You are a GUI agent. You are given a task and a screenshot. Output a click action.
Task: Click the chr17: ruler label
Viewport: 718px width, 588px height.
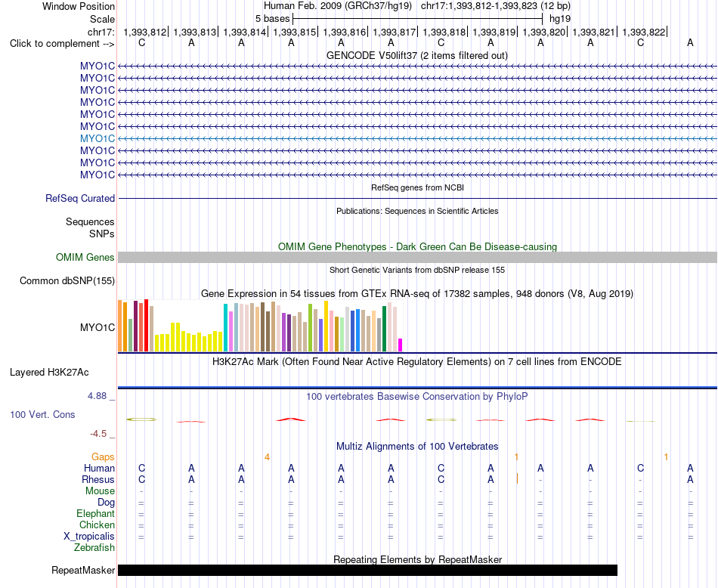coord(101,32)
